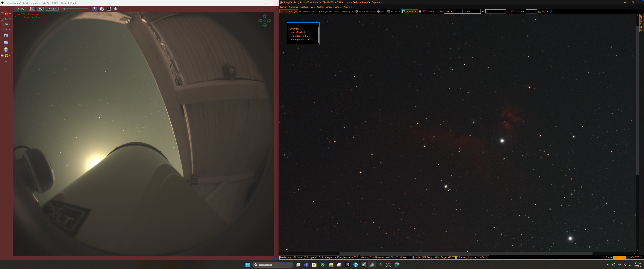Click green up arrow in FireCapture preview
The height and width of the screenshot is (269, 644).
[x=264, y=16]
